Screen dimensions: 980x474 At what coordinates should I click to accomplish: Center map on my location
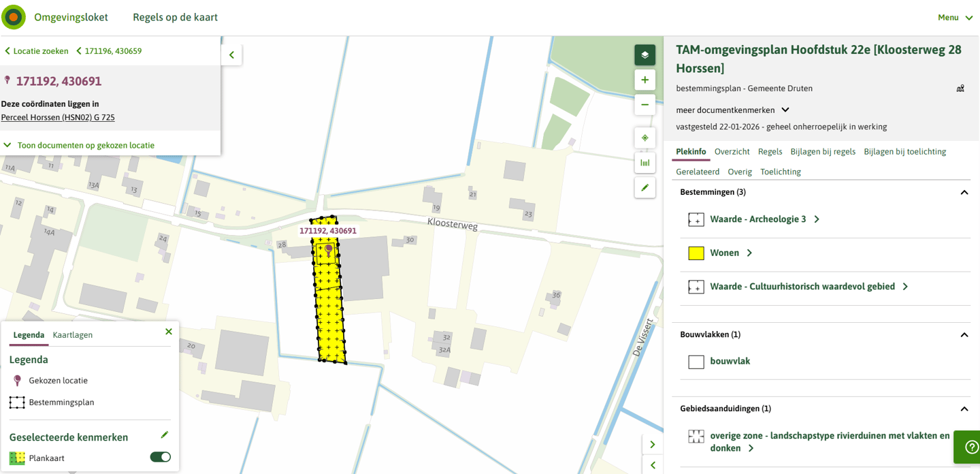pos(644,138)
